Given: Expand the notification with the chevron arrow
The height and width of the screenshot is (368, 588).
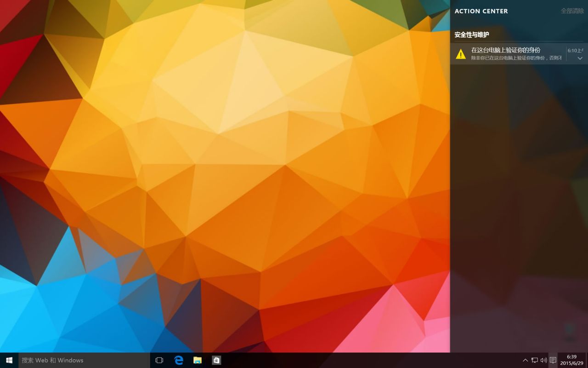Looking at the screenshot, I should point(580,58).
